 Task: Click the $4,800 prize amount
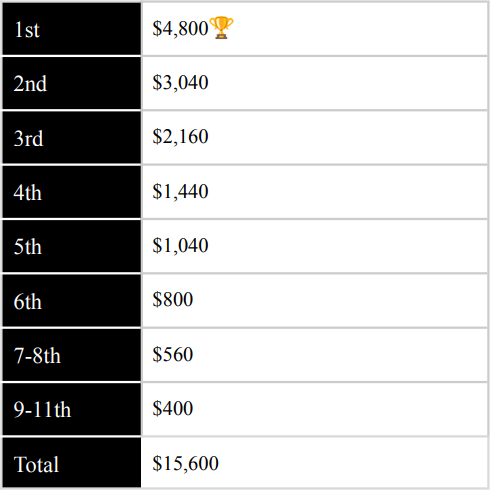[x=180, y=29]
